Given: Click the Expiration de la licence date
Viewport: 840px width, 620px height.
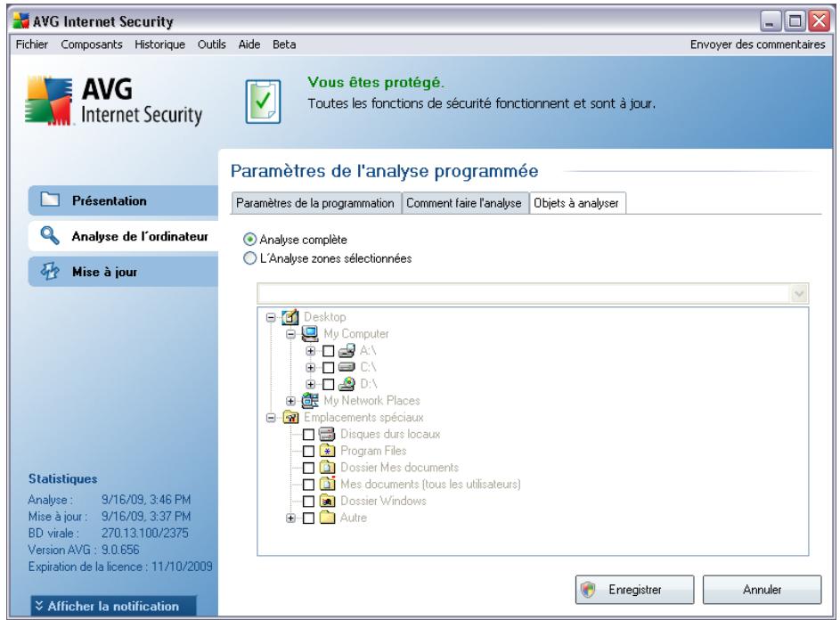Looking at the screenshot, I should 182,567.
